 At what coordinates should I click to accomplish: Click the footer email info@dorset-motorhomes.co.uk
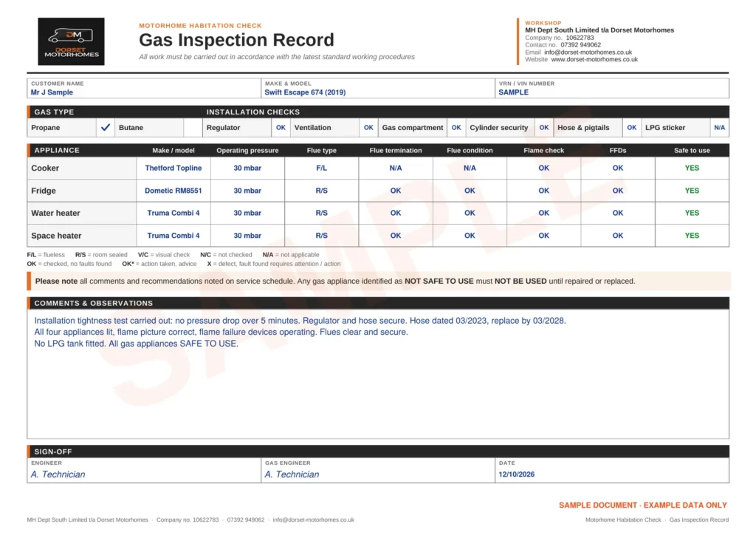point(313,519)
